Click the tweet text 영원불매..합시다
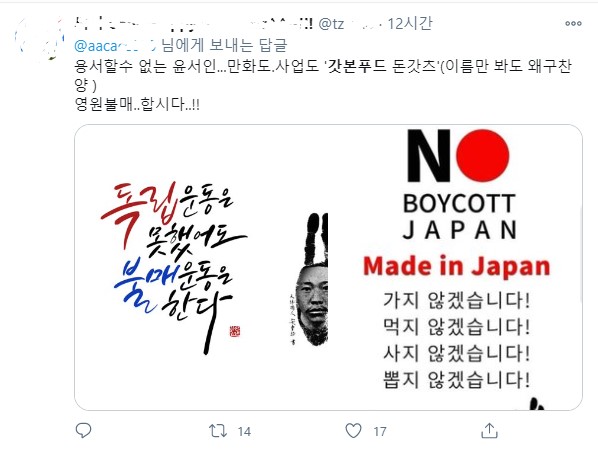 137,104
